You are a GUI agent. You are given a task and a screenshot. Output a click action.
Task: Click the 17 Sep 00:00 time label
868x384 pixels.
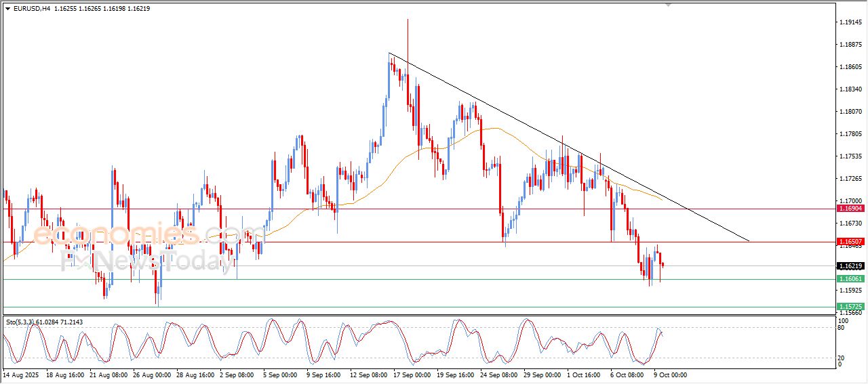[x=411, y=374]
